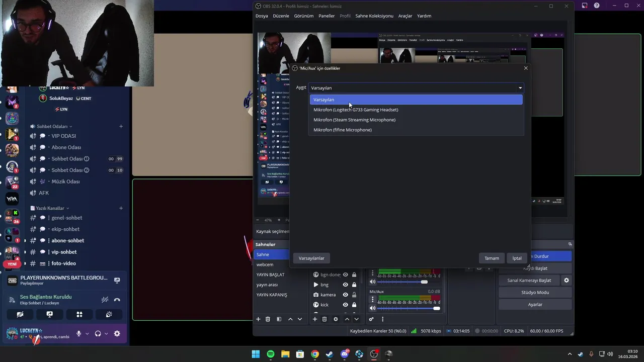Screen dimensions: 644x362
Task: Open Discord headphone output options chevron
Action: [x=106, y=333]
